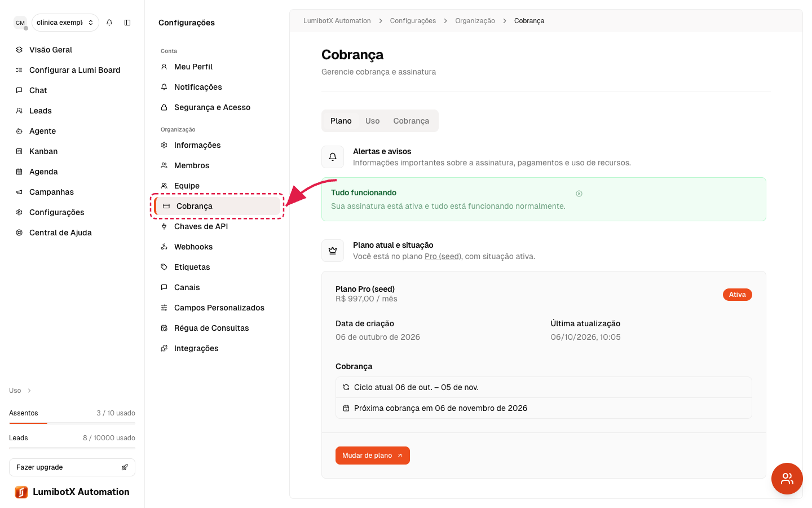Open Informações under Organização
Screen dimensions: 812x508
point(217,145)
